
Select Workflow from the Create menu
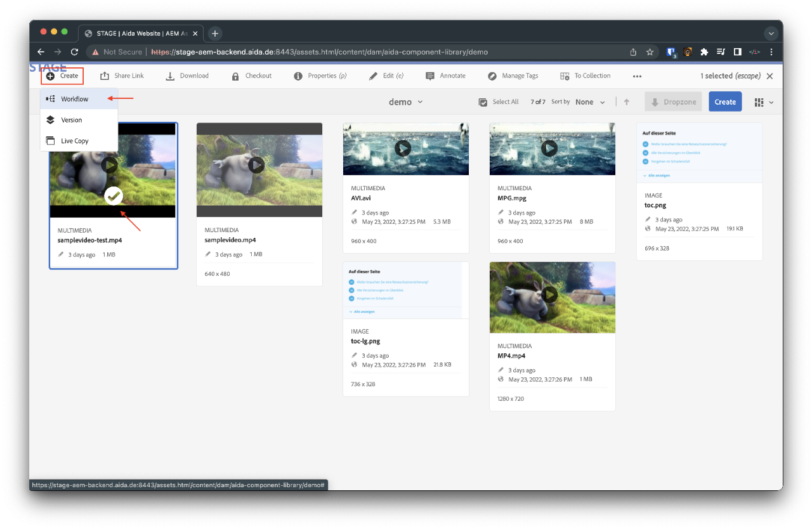click(x=72, y=98)
